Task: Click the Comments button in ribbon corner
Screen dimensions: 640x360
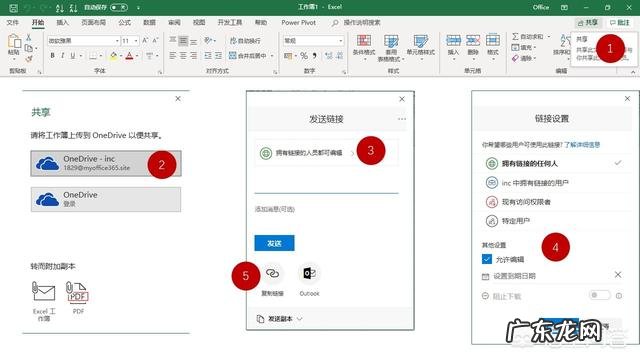Action: click(x=620, y=23)
